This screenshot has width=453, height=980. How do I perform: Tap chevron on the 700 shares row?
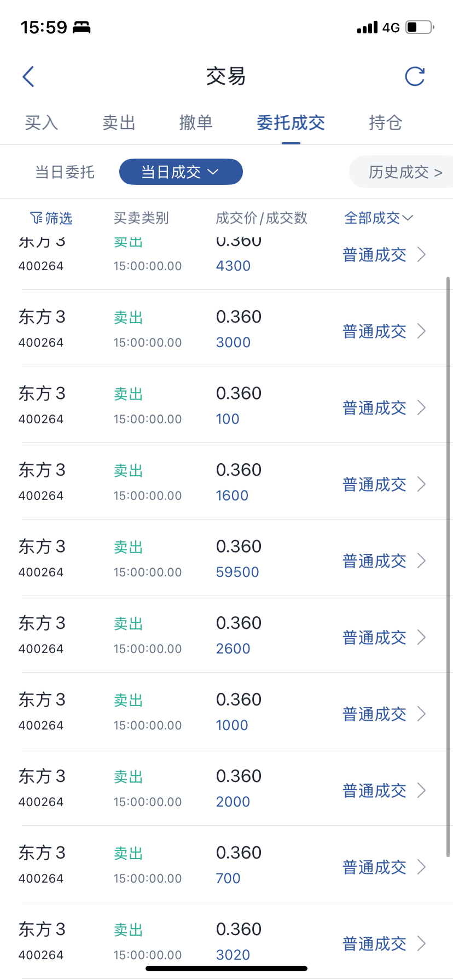[421, 867]
